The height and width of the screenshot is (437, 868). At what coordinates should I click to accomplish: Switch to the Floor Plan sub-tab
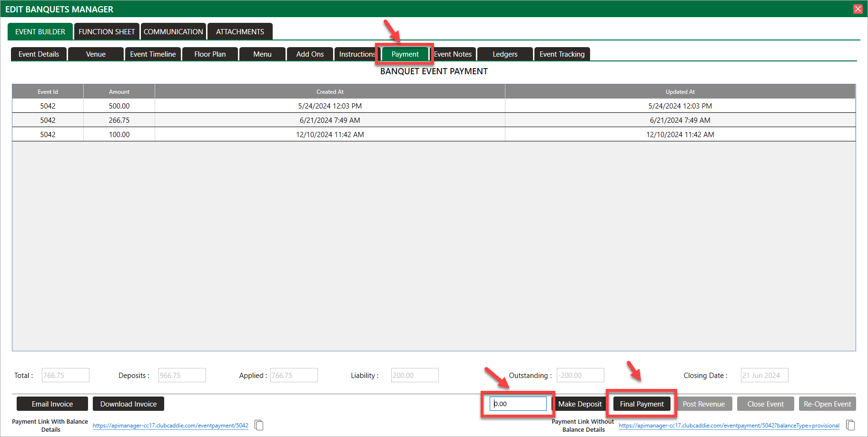pos(210,54)
